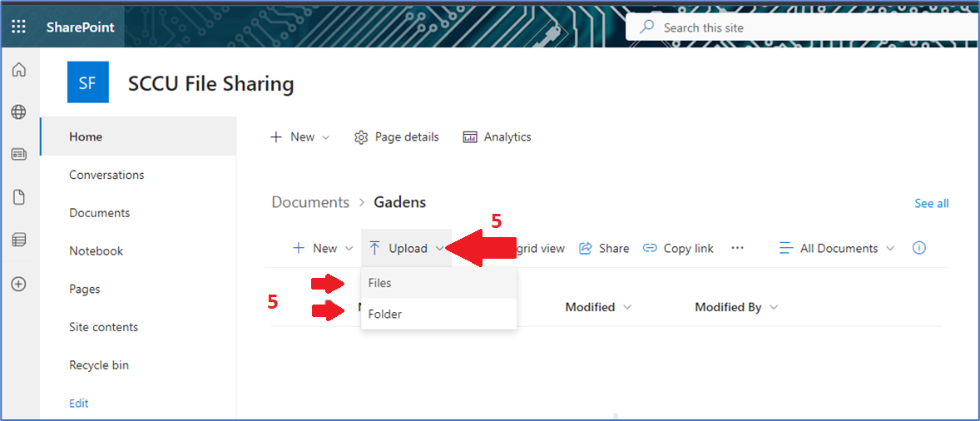Click the See all link
Image resolution: width=980 pixels, height=421 pixels.
931,204
